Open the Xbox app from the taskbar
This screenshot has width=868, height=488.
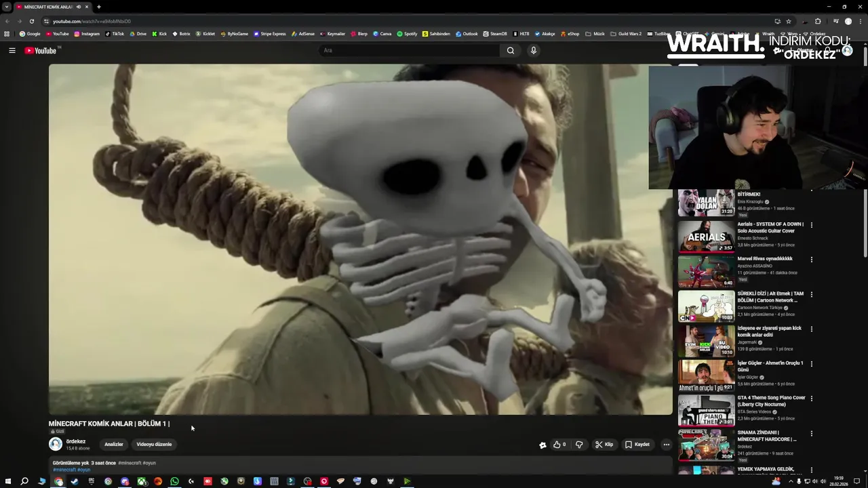(x=141, y=481)
